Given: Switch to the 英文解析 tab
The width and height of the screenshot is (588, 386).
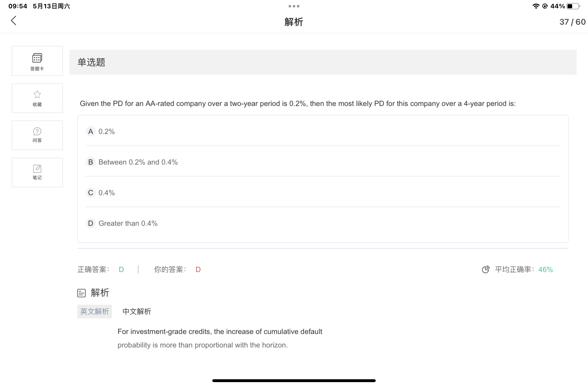Looking at the screenshot, I should (94, 312).
